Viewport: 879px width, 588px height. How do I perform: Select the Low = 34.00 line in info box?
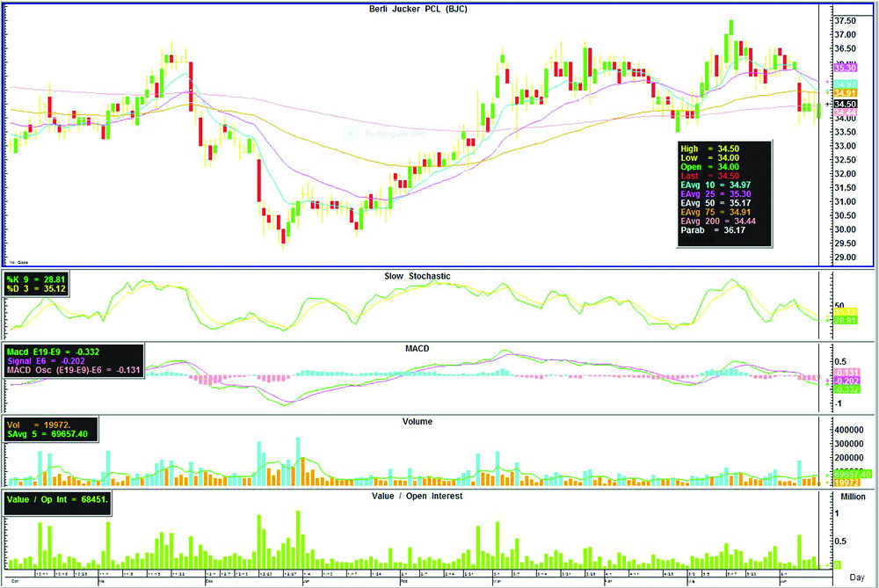pyautogui.click(x=709, y=157)
